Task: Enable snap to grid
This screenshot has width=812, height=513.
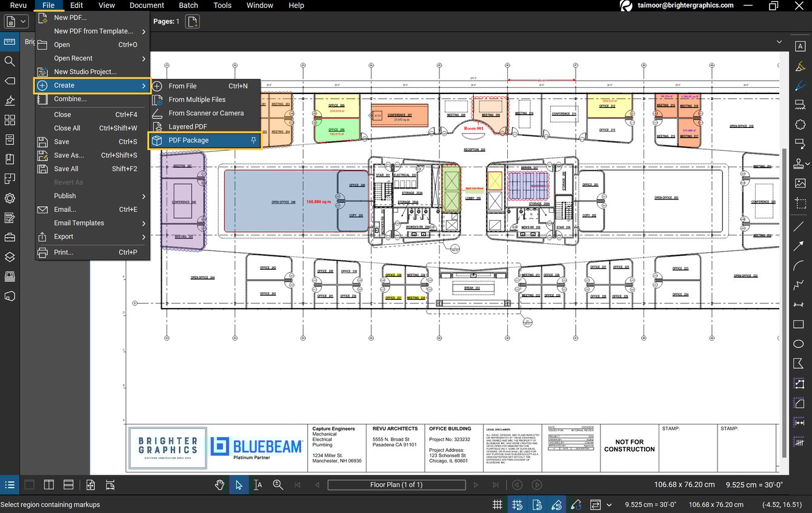Action: [x=517, y=505]
